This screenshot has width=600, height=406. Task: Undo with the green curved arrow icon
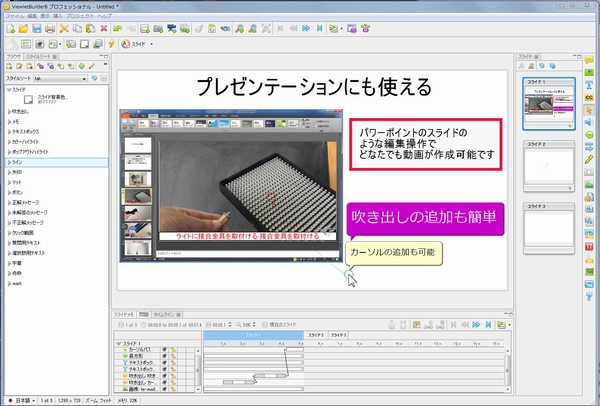click(x=117, y=29)
